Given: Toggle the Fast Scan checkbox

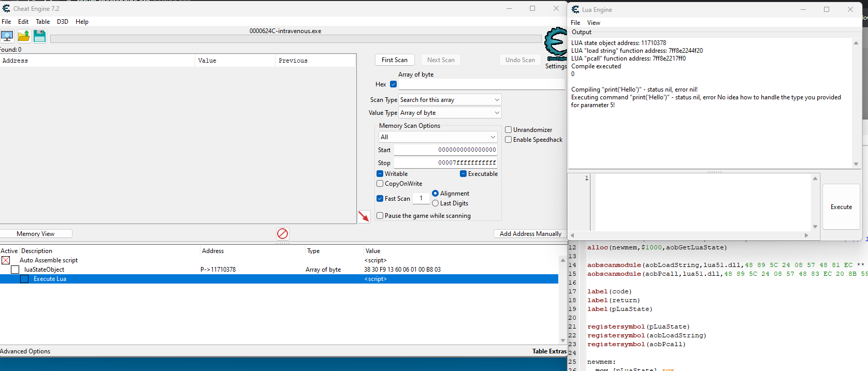Looking at the screenshot, I should pyautogui.click(x=380, y=199).
